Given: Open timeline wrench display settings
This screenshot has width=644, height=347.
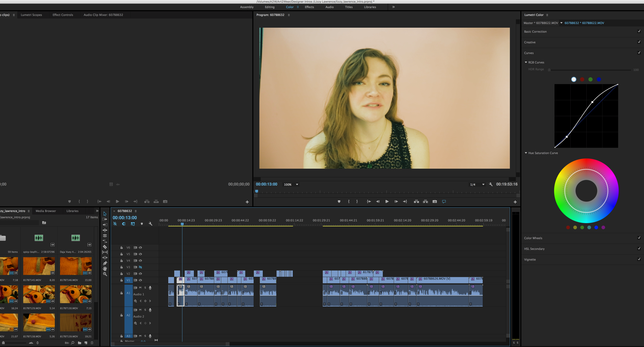Looking at the screenshot, I should [150, 224].
